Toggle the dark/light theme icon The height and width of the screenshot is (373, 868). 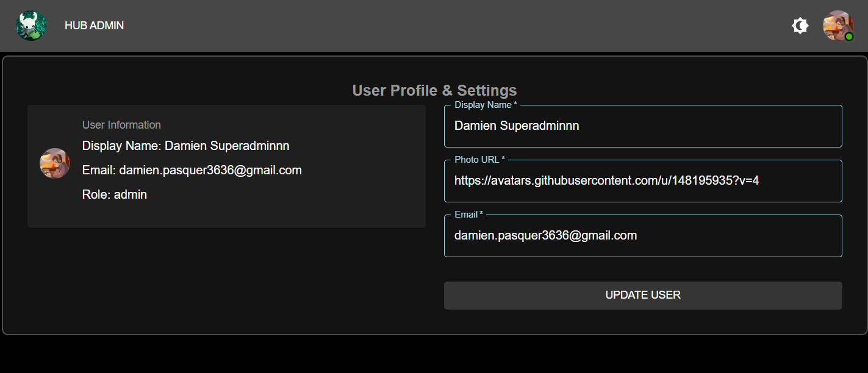pos(800,26)
